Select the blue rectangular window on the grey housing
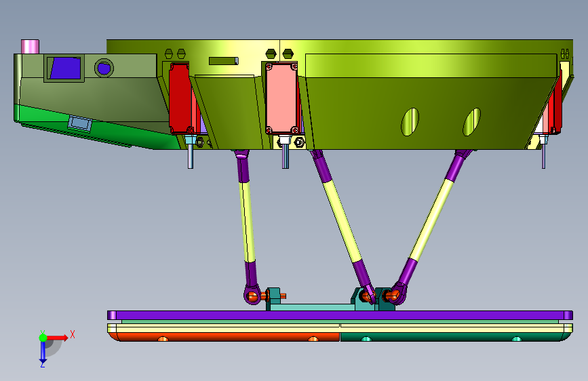Screen dimensions: 588x381 [66, 68]
